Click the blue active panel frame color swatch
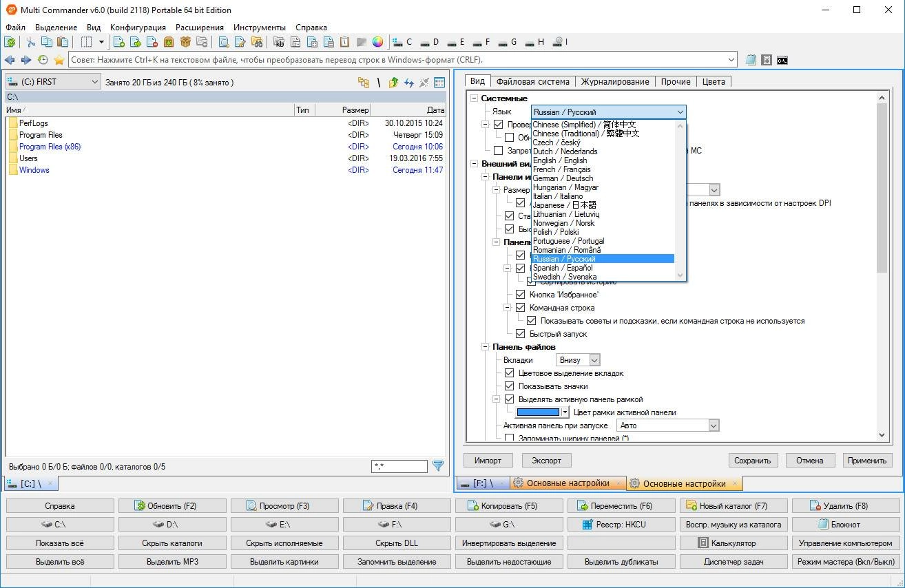Viewport: 905px width, 588px height. tap(539, 412)
